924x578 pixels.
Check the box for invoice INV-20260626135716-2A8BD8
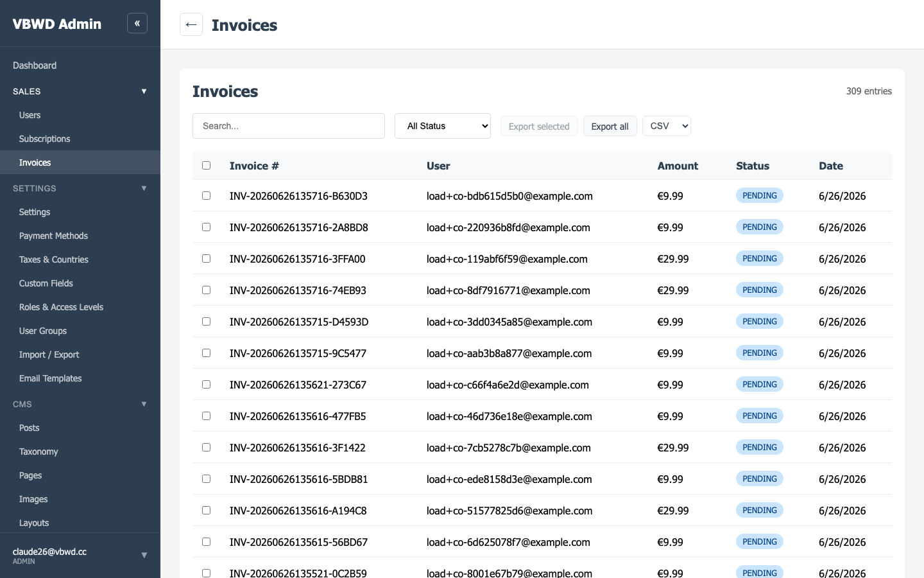tap(206, 227)
